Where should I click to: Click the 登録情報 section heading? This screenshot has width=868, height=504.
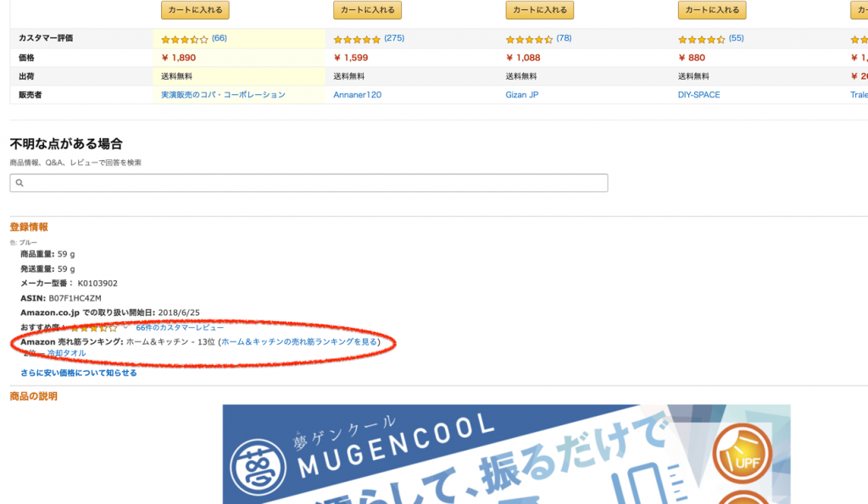point(29,227)
